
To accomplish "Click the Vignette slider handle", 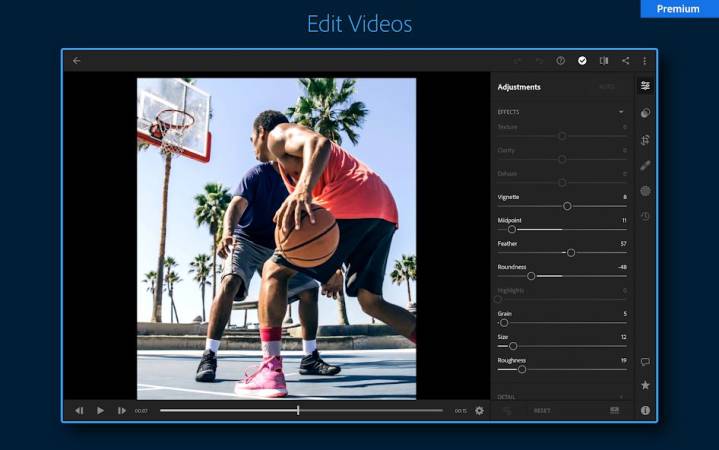I will (567, 206).
